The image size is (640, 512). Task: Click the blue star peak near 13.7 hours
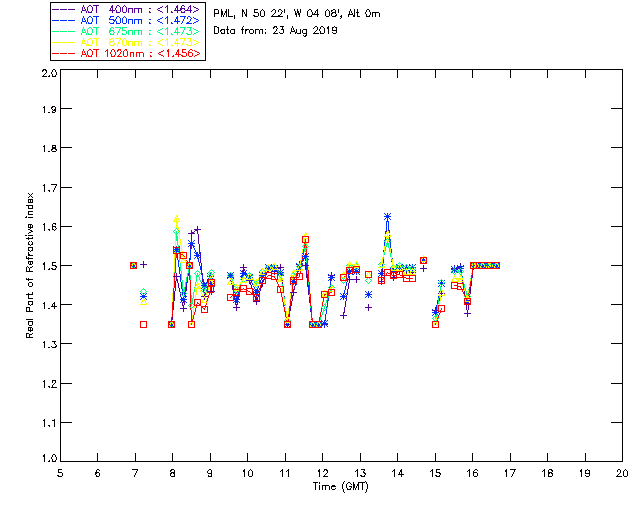[387, 217]
